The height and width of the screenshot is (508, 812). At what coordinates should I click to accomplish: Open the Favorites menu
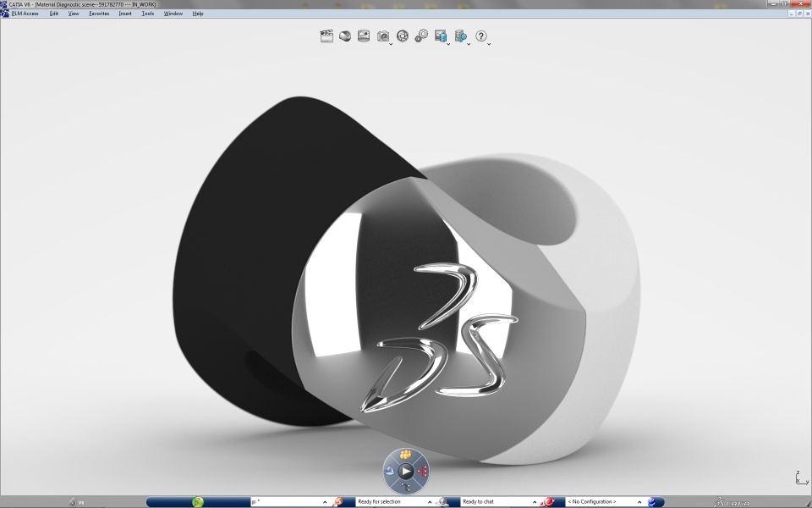pos(99,14)
